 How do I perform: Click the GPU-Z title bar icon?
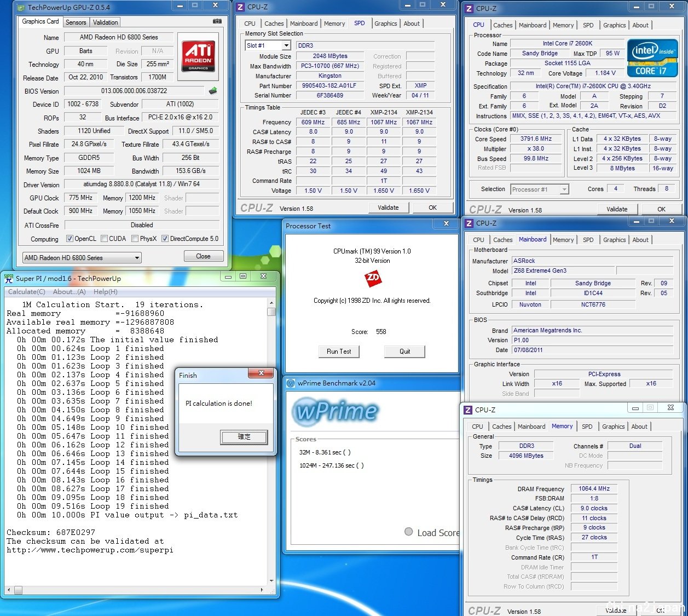point(21,7)
